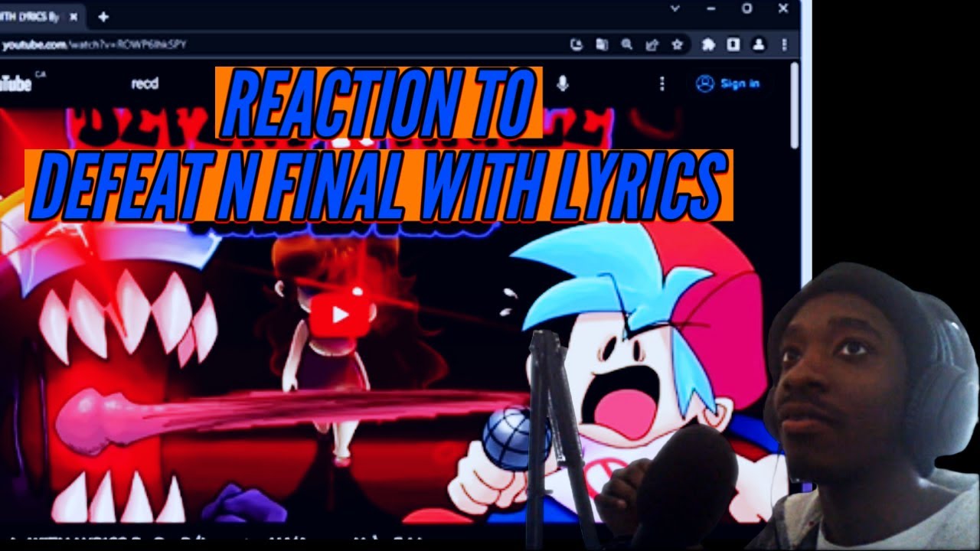Screen dimensions: 980x551
Task: Open the Chrome profile avatar icon
Action: click(759, 44)
